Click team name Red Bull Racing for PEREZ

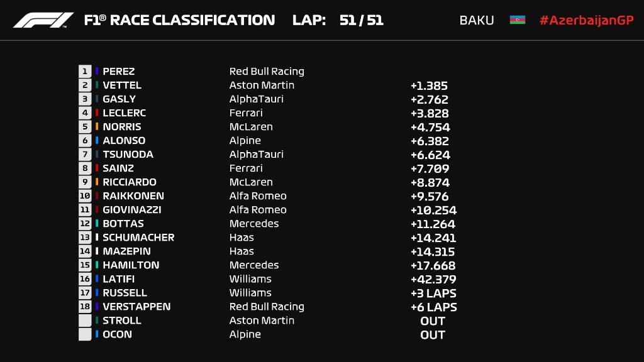coord(267,72)
